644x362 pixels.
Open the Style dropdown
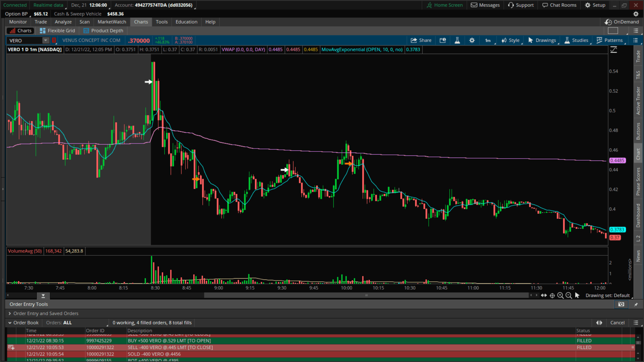[x=511, y=40]
